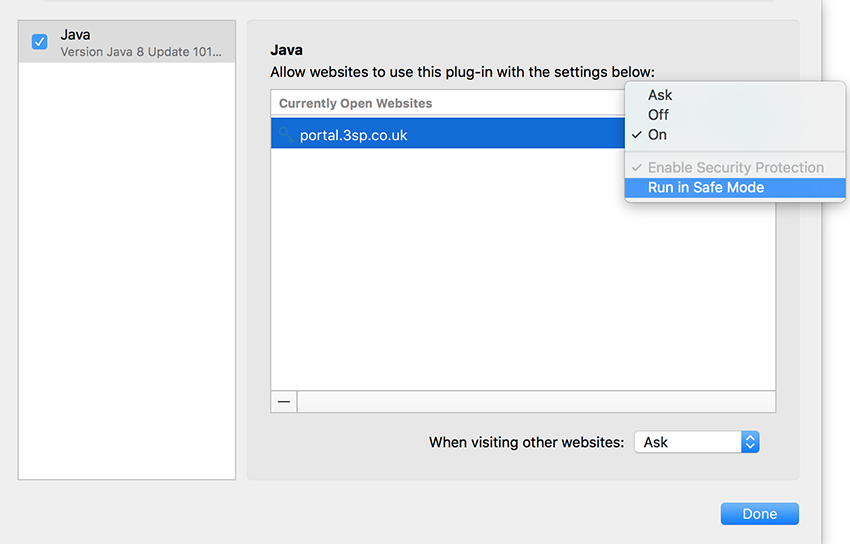
Task: Toggle the Java plug-in checkbox
Action: pos(40,42)
